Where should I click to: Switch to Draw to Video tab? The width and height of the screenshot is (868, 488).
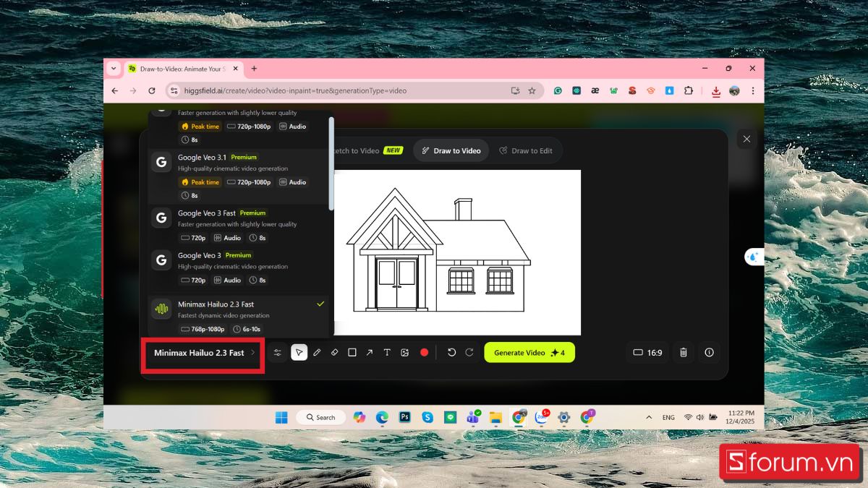tap(451, 151)
